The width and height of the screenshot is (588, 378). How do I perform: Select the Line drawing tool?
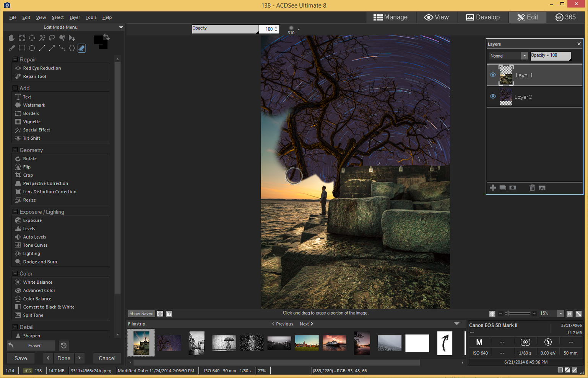(42, 48)
